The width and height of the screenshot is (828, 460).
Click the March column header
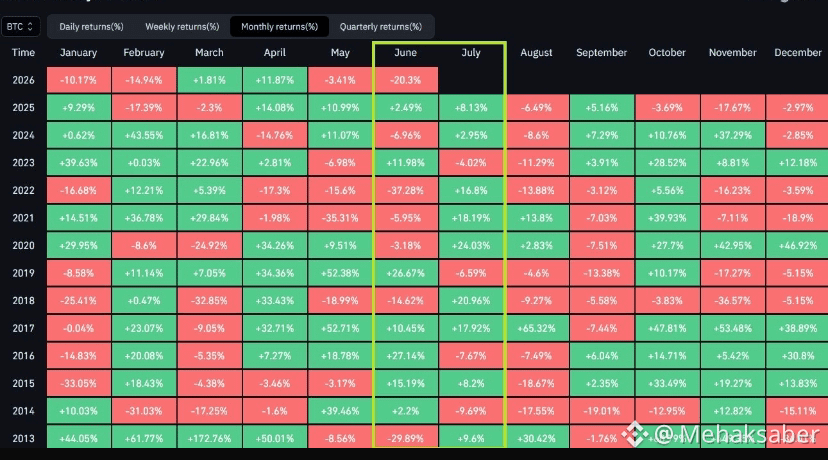click(209, 53)
